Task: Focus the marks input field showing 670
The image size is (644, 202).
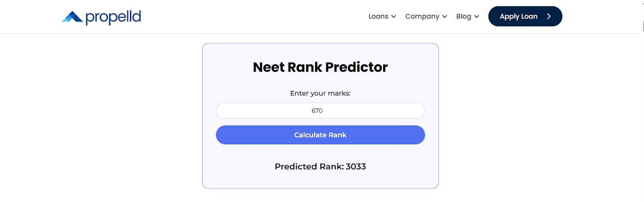Action: 320,111
